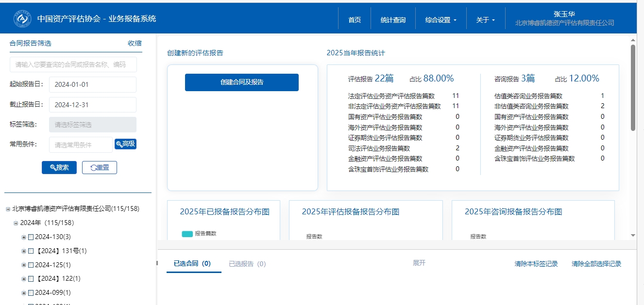644x305 pixels.
Task: Switch to the 已选报告 tab
Action: point(247,264)
